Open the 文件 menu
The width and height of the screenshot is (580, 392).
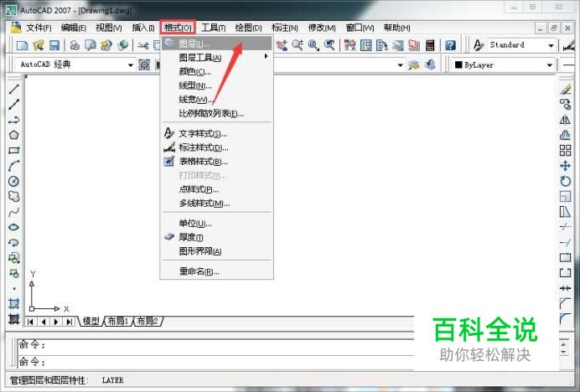(39, 28)
